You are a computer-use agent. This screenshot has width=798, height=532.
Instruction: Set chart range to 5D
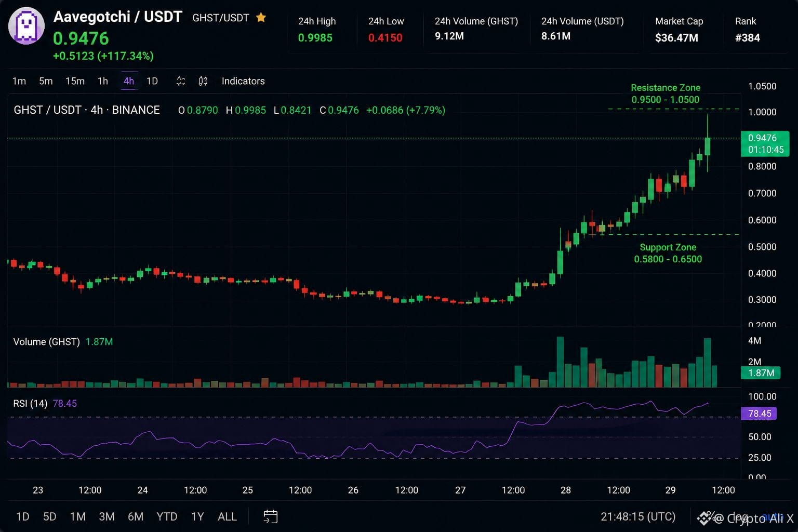coord(49,516)
